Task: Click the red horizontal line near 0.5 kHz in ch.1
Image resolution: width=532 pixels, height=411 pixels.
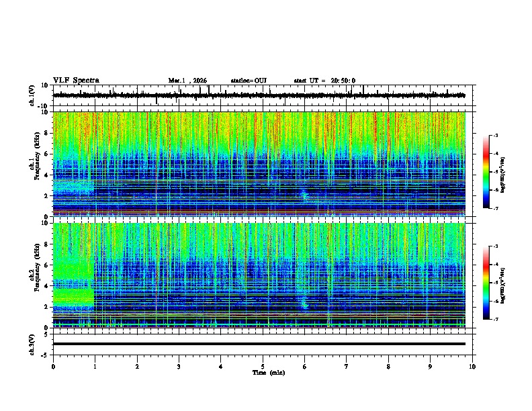Action: pyautogui.click(x=259, y=211)
